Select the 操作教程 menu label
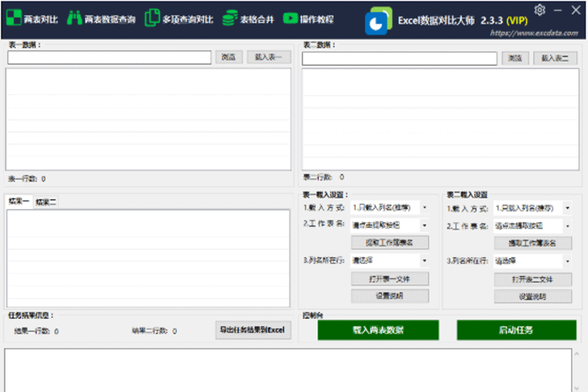 tap(317, 20)
